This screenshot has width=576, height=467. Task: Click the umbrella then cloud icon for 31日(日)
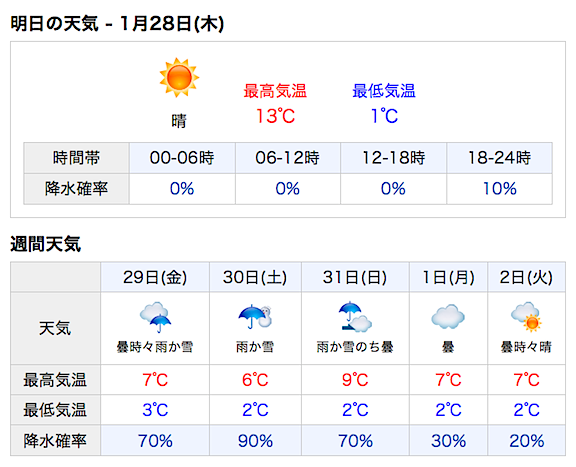pos(355,316)
